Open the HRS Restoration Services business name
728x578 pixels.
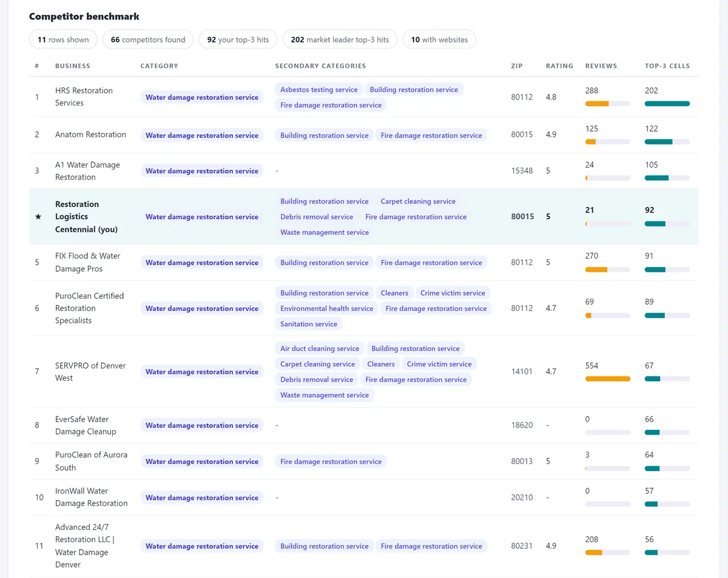point(84,97)
